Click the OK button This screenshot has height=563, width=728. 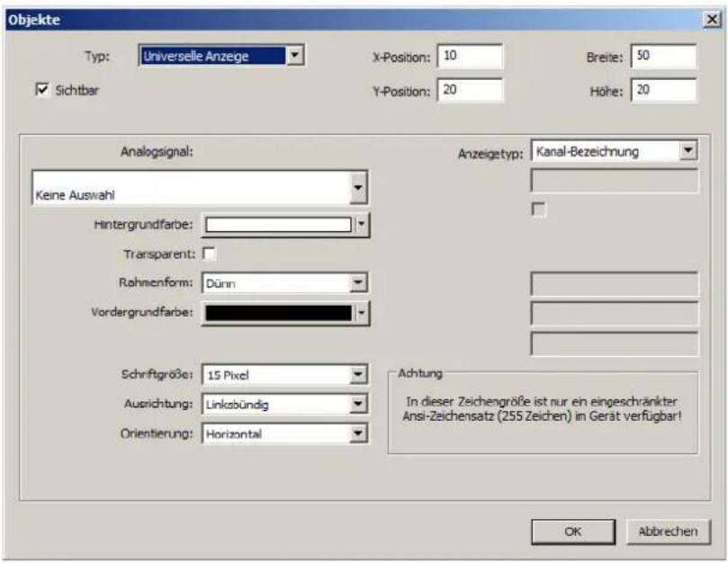tap(573, 532)
